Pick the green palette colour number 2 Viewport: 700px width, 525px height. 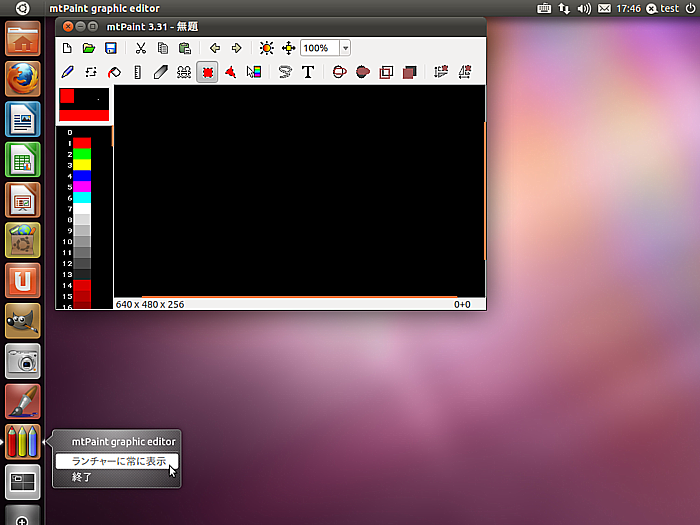tap(82, 154)
